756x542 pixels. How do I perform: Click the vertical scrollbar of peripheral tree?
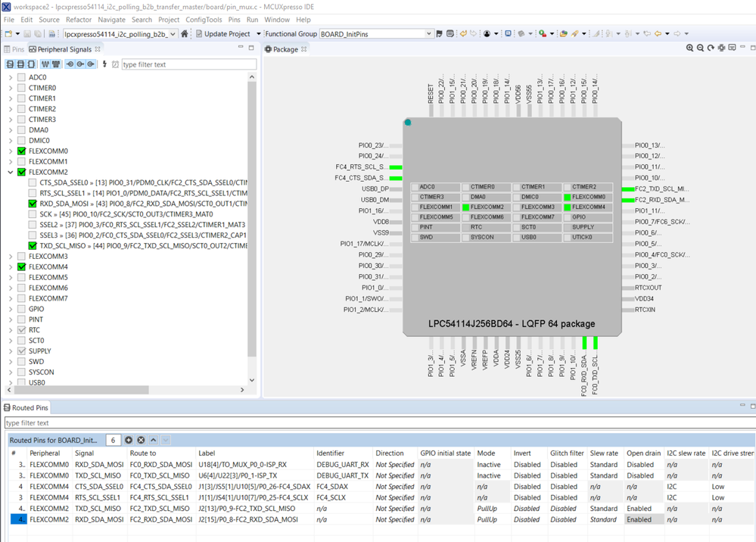252,220
